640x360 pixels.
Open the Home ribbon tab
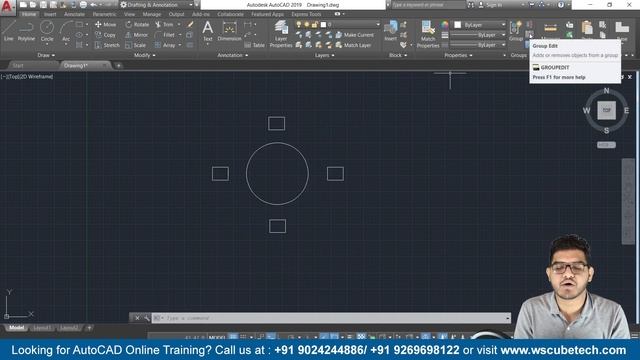pos(29,14)
